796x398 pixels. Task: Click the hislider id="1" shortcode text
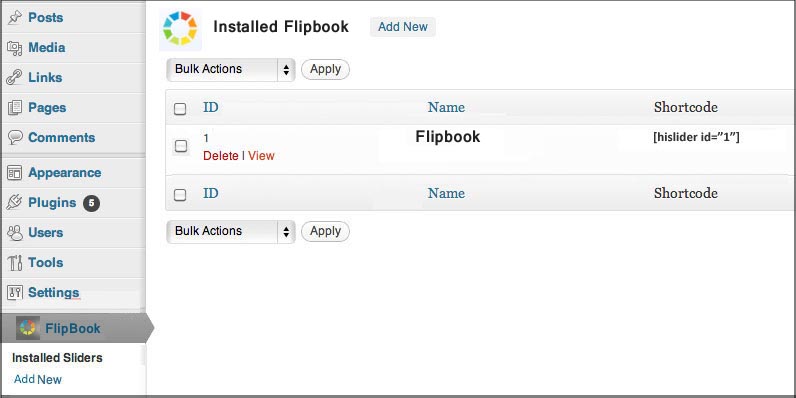(x=696, y=138)
